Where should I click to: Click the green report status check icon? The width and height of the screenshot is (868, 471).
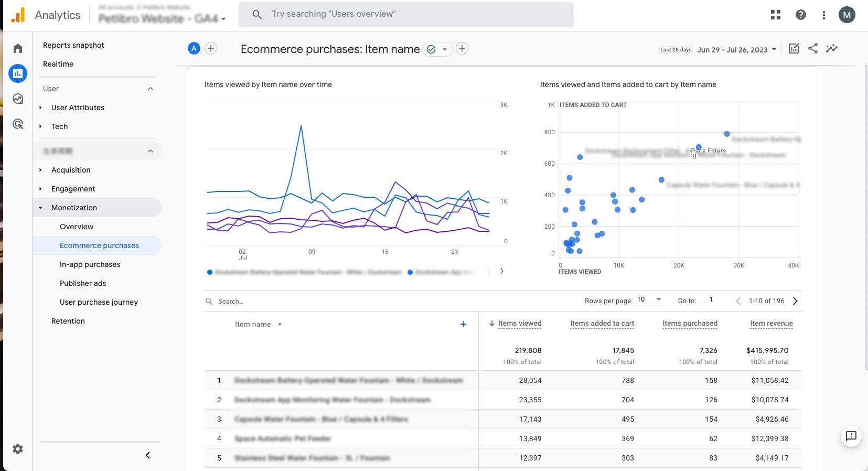[431, 49]
